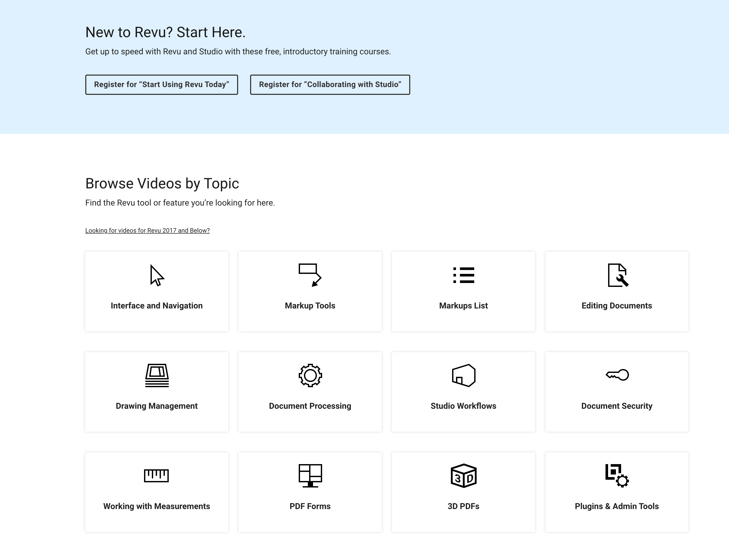The image size is (729, 560).
Task: Click the Interface and Navigation cursor icon
Action: (157, 275)
